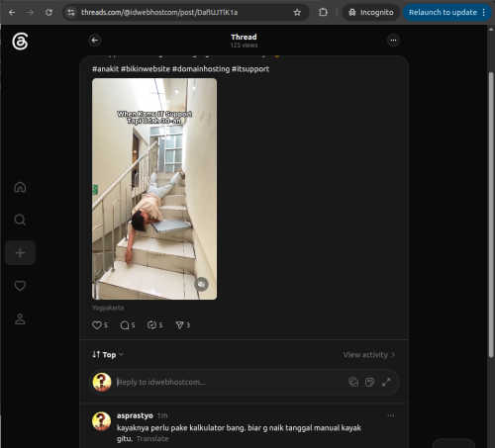This screenshot has width=495, height=448.
Task: Add a GIF using the sticker icon
Action: [x=369, y=382]
